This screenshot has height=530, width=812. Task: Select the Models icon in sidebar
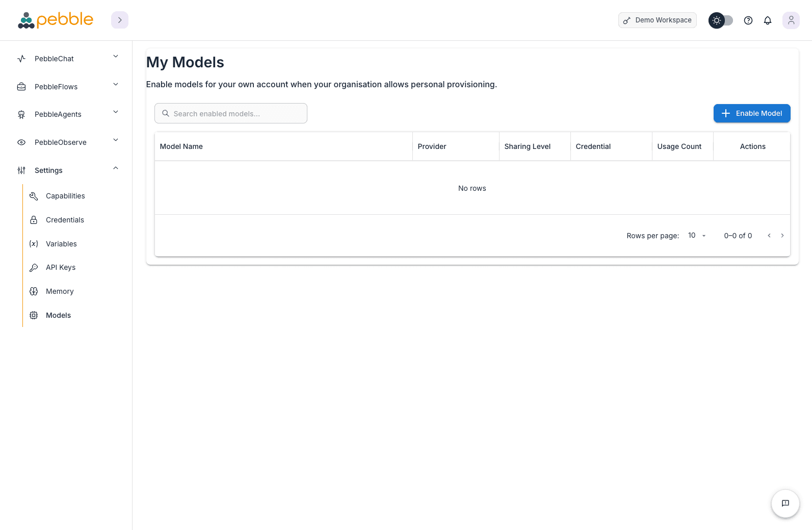33,315
